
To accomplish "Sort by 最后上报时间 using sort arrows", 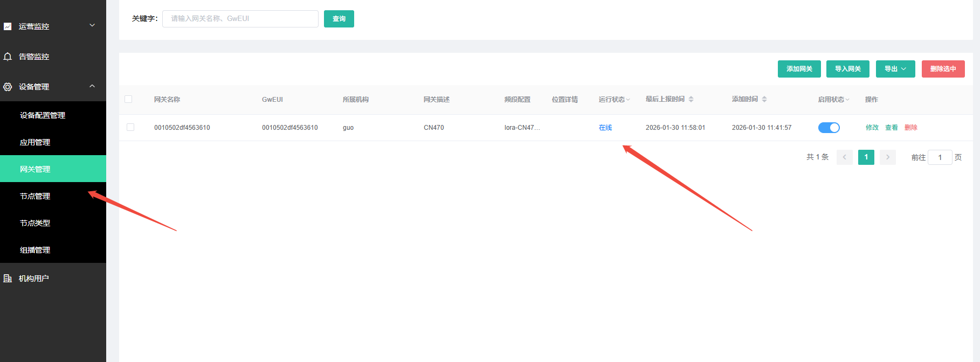I will click(x=691, y=99).
